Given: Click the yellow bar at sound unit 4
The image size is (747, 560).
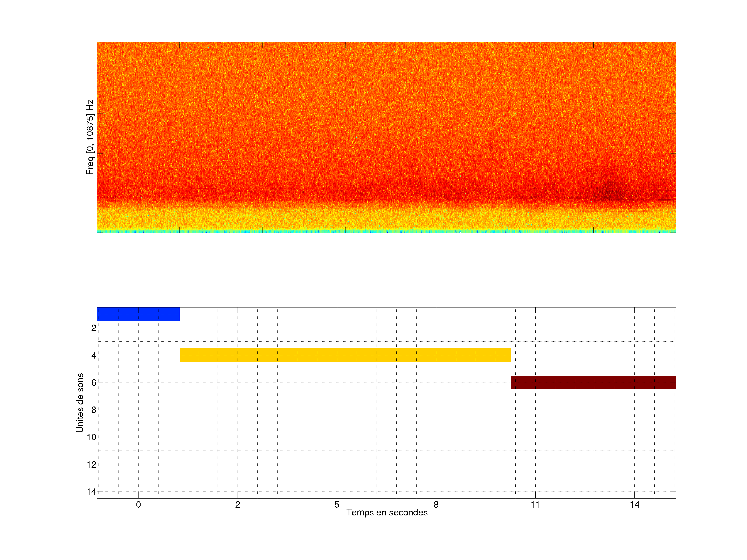Looking at the screenshot, I should tap(345, 355).
